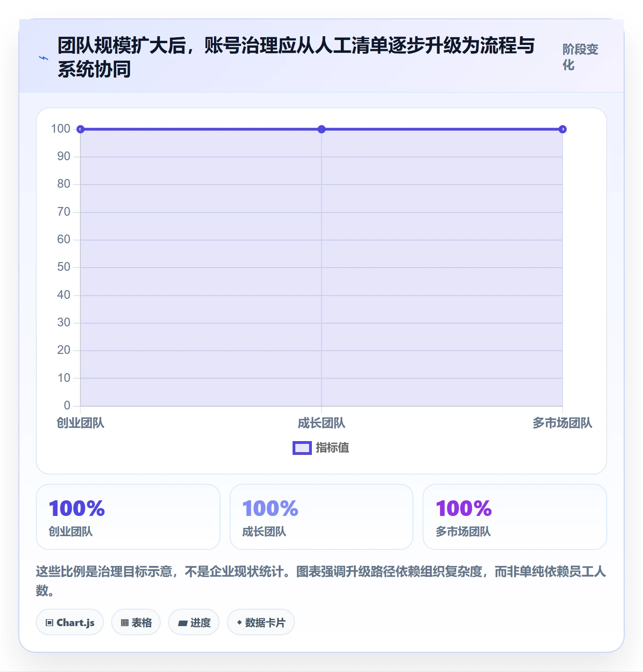Click the chart data point for 多市场团队
Viewport: 643px width, 672px height.
tap(563, 129)
